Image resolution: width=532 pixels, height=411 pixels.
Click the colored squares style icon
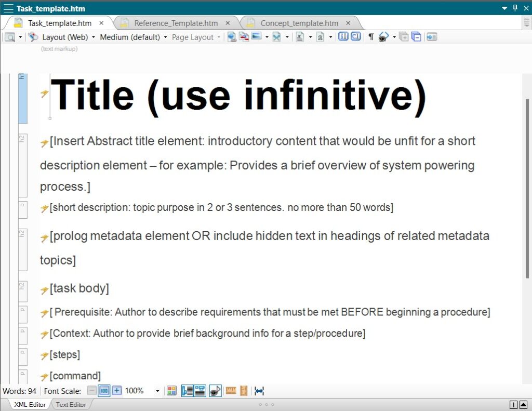171,391
